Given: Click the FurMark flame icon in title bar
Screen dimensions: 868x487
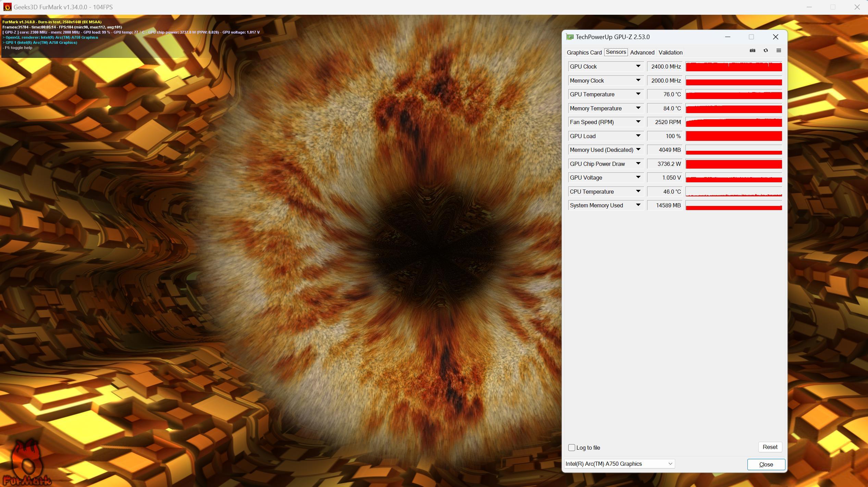Looking at the screenshot, I should (7, 7).
